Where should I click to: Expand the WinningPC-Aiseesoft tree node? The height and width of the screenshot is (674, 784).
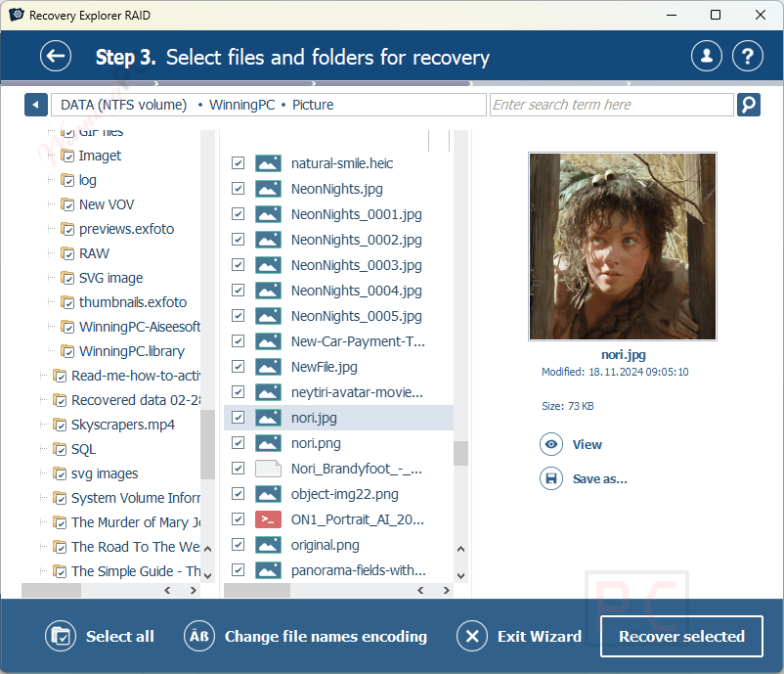51,327
